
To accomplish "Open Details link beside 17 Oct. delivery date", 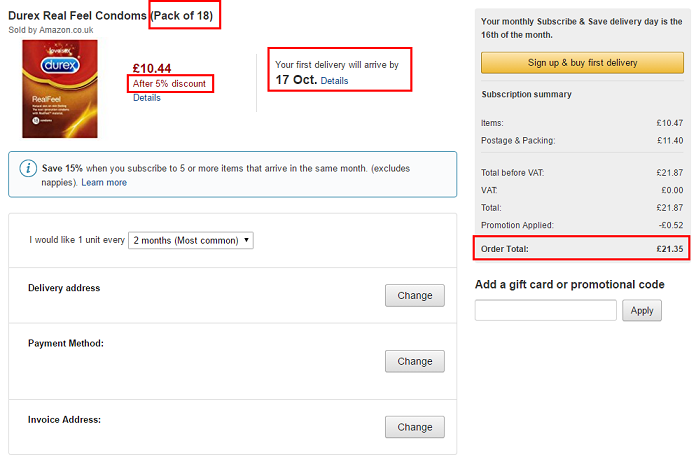I will [334, 80].
